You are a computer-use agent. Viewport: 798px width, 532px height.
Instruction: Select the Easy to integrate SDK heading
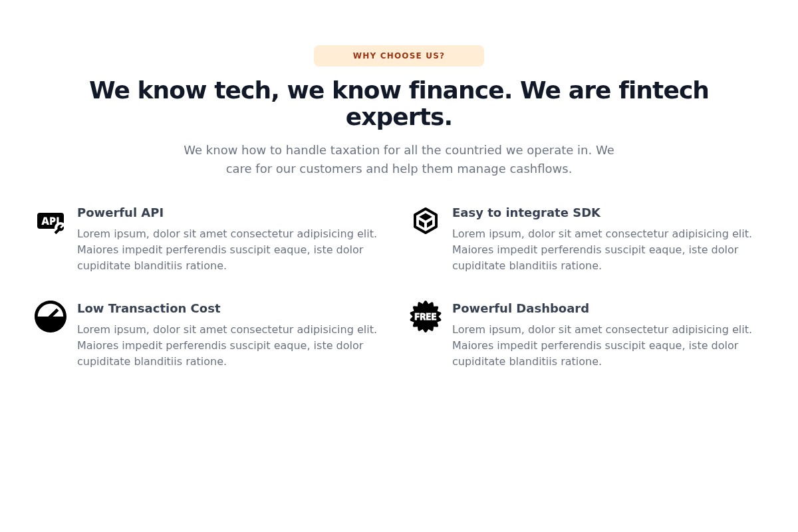tap(527, 212)
